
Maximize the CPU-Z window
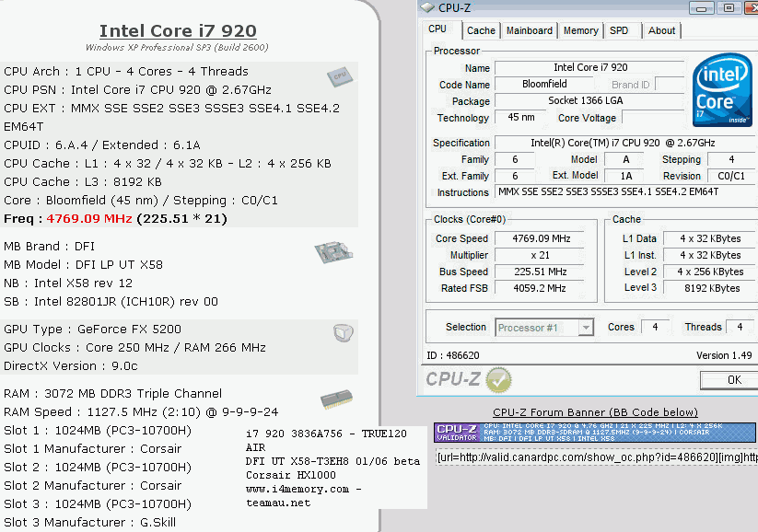click(729, 8)
